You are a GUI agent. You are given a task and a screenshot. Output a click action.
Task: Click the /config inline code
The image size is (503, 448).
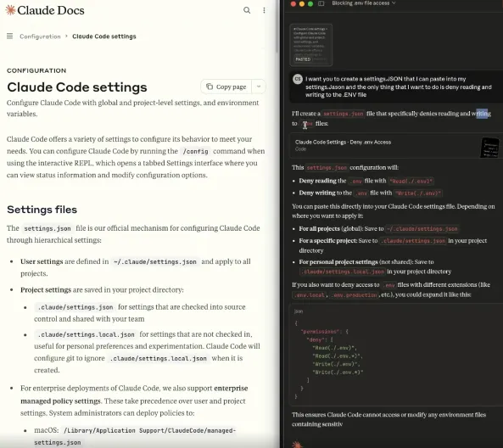[195, 151]
